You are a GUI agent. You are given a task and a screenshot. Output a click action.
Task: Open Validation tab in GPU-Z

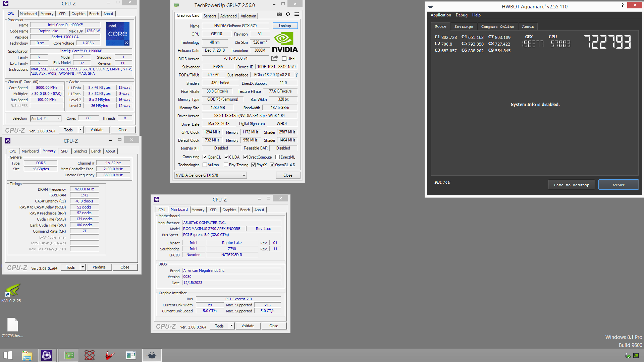(x=248, y=16)
